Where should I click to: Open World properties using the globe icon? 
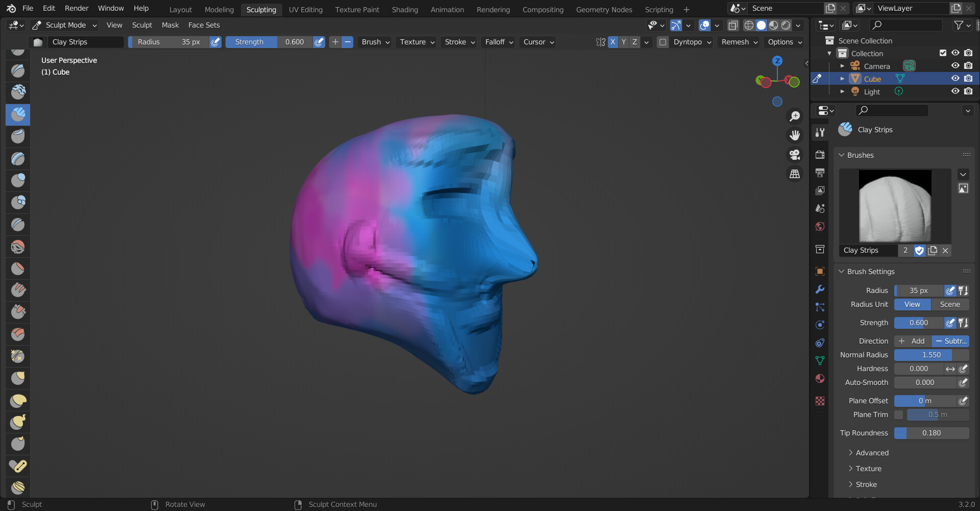coord(820,226)
